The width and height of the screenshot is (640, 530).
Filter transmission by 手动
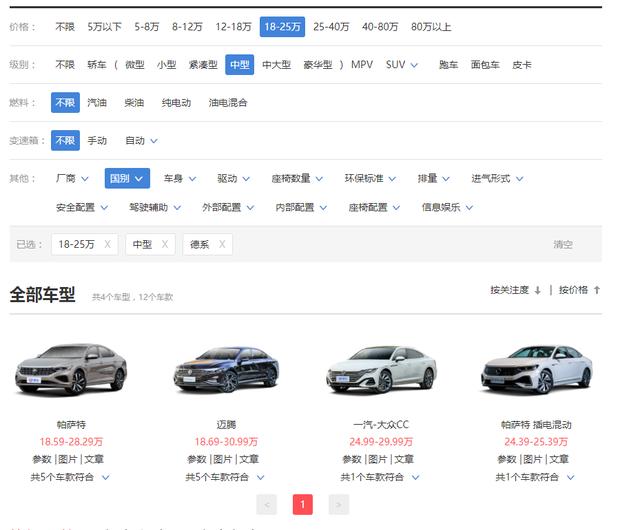pos(97,141)
